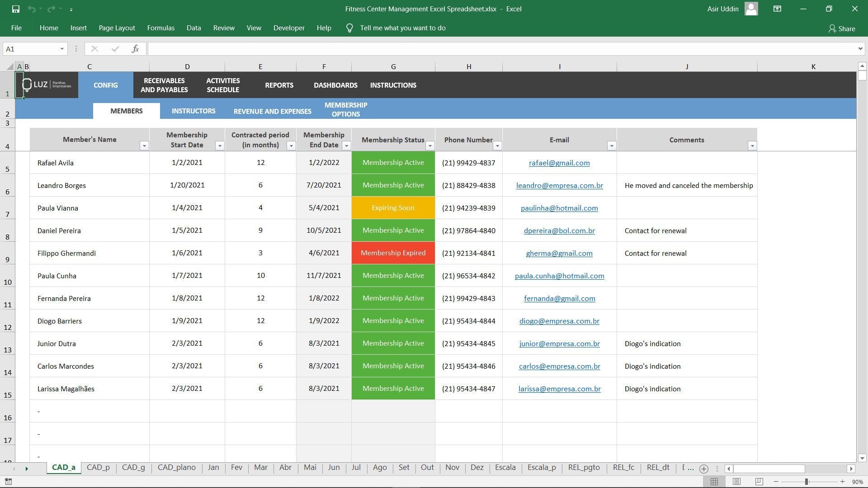Image resolution: width=868 pixels, height=488 pixels.
Task: View INSTRUCTIONS section
Action: pyautogui.click(x=393, y=84)
